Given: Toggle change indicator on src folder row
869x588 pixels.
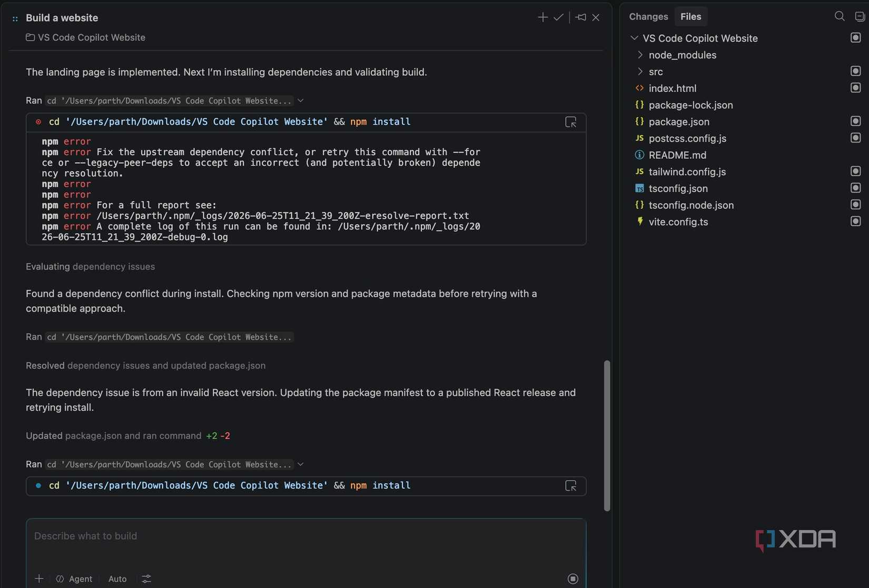Looking at the screenshot, I should pos(855,71).
